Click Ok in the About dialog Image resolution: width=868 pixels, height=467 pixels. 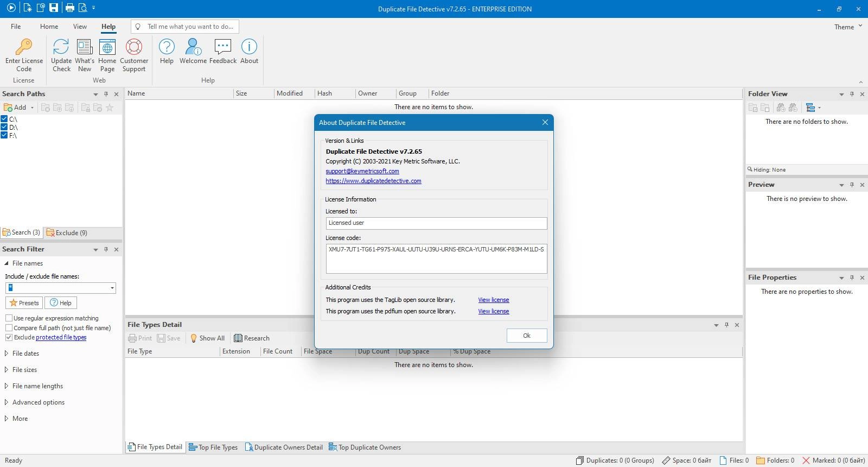coord(527,336)
